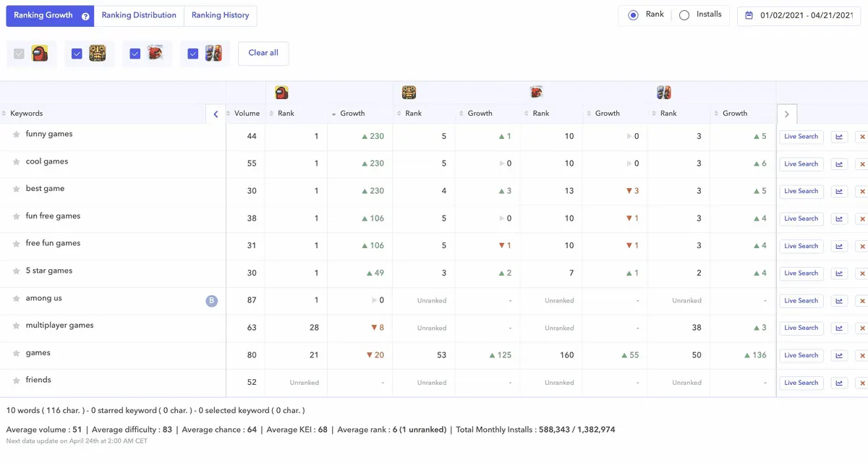This screenshot has height=463, width=868.
Task: Open chart for 'cool games' row
Action: [839, 164]
